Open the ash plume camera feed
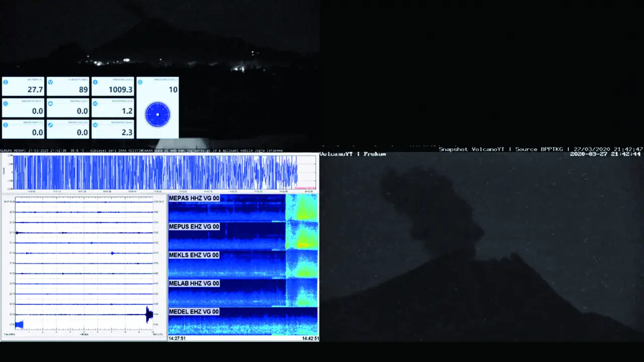 [x=482, y=247]
